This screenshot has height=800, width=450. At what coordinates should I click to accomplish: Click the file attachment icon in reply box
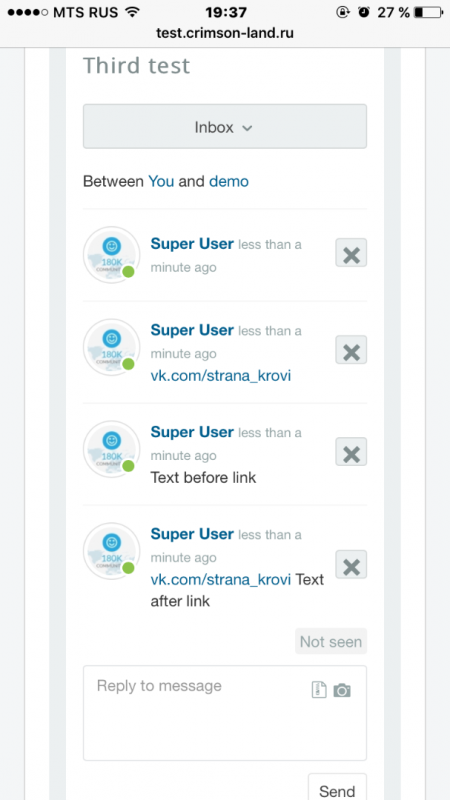click(319, 690)
